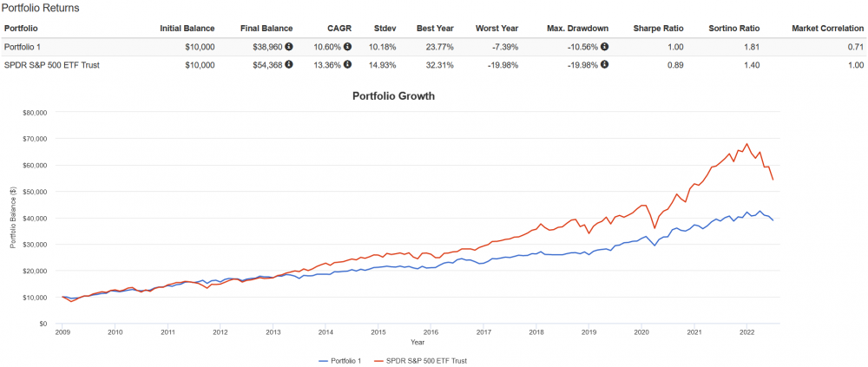Screen dimensions: 868x367
Task: Click info icon beside -10.56% max drawdown
Action: (604, 47)
